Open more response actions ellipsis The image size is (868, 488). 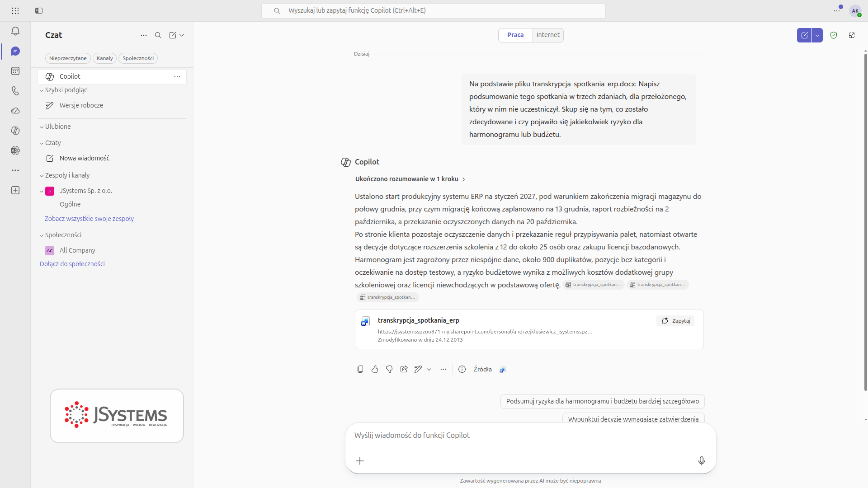coord(443,369)
